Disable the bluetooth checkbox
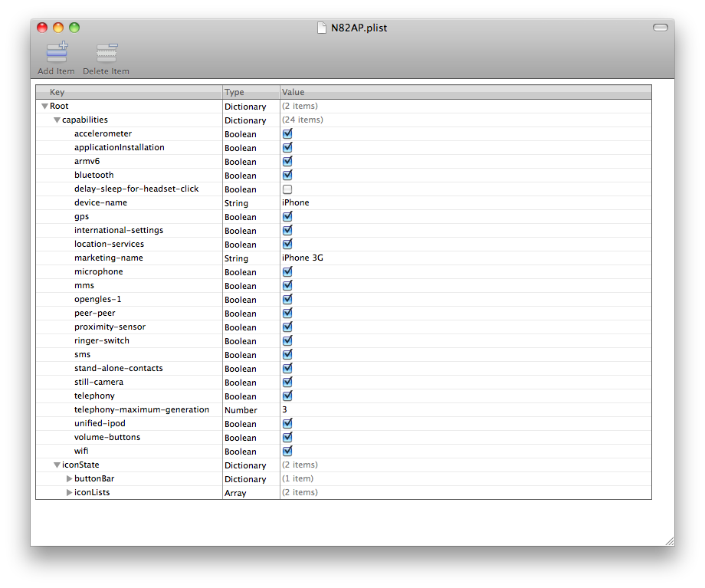705x588 pixels. pyautogui.click(x=287, y=175)
